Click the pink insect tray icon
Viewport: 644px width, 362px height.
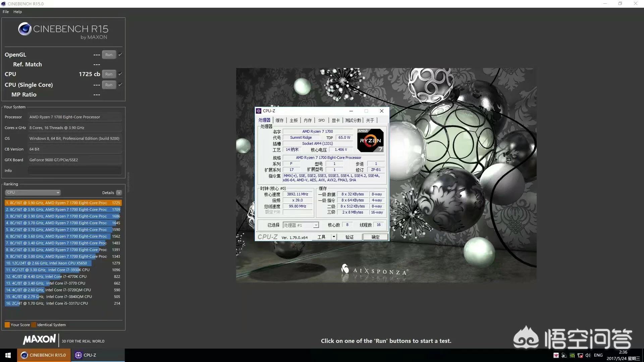click(556, 355)
